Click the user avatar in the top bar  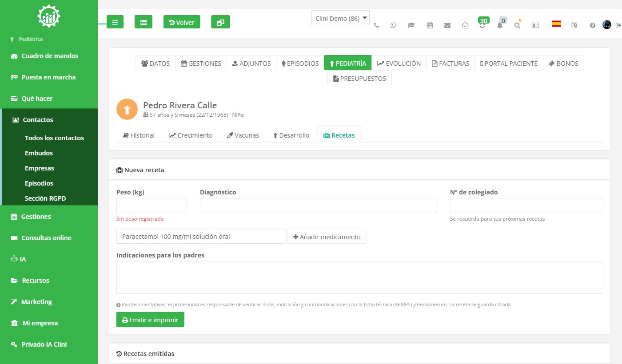607,25
